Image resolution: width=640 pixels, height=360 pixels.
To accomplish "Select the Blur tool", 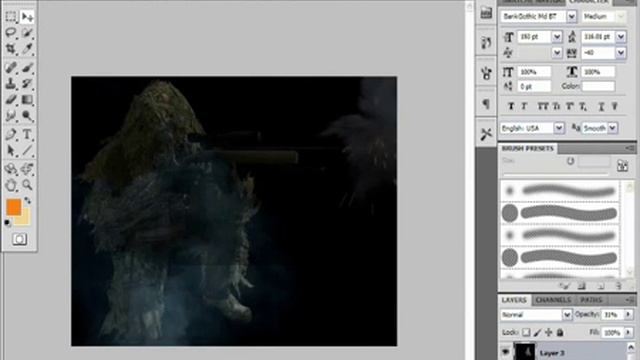I will coord(11,116).
